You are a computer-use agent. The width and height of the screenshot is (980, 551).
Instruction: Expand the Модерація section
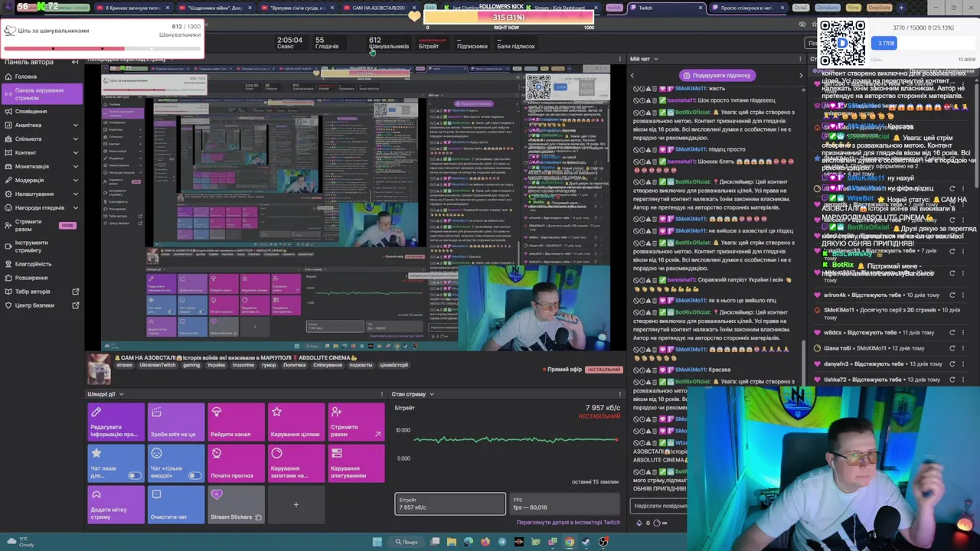pyautogui.click(x=41, y=180)
